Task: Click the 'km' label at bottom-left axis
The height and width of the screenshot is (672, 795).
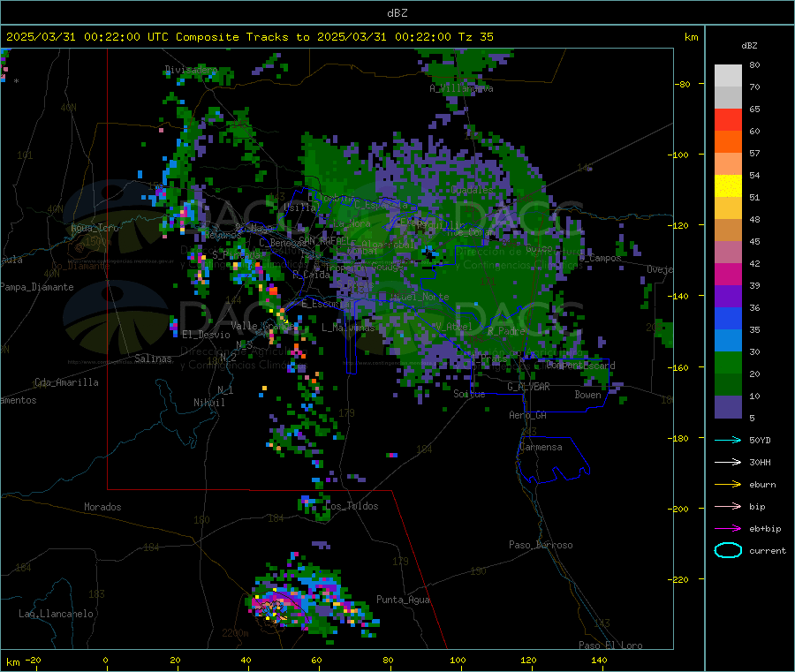Action: [12, 662]
